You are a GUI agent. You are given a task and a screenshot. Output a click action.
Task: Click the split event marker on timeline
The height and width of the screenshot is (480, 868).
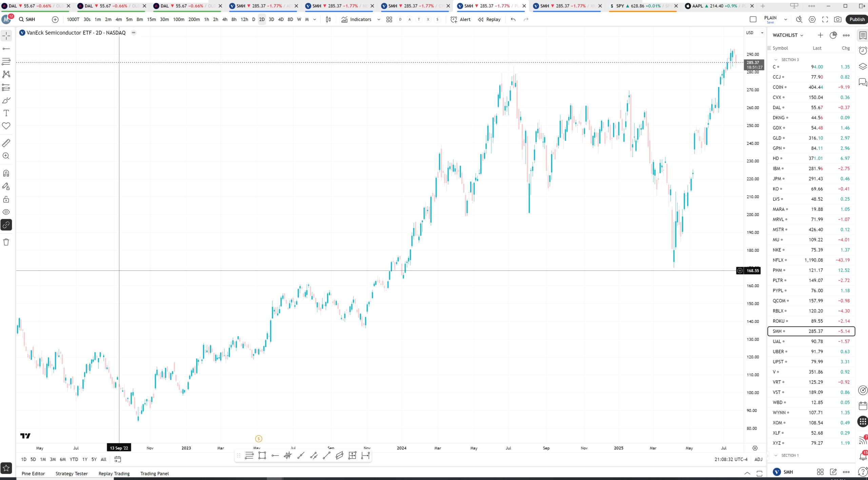click(258, 439)
